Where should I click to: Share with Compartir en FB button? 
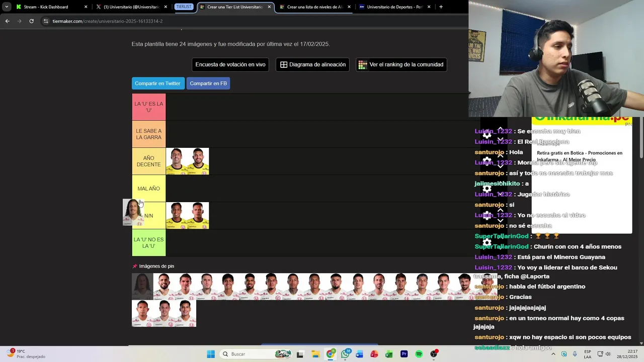[x=208, y=83]
